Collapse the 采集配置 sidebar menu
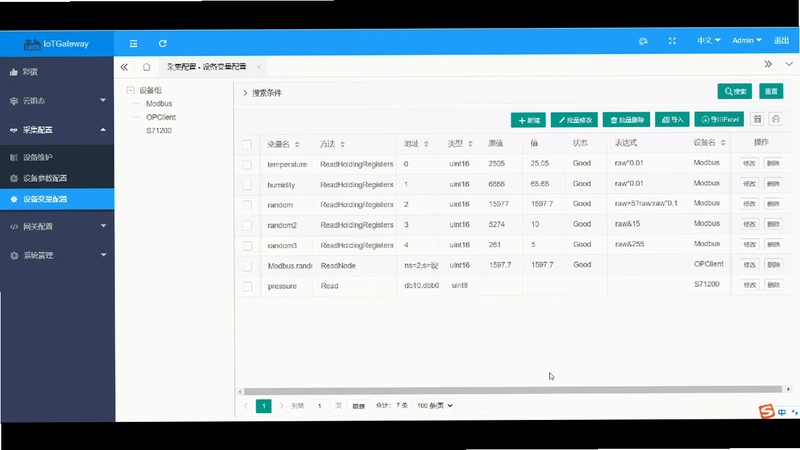The height and width of the screenshot is (450, 800). 57,130
